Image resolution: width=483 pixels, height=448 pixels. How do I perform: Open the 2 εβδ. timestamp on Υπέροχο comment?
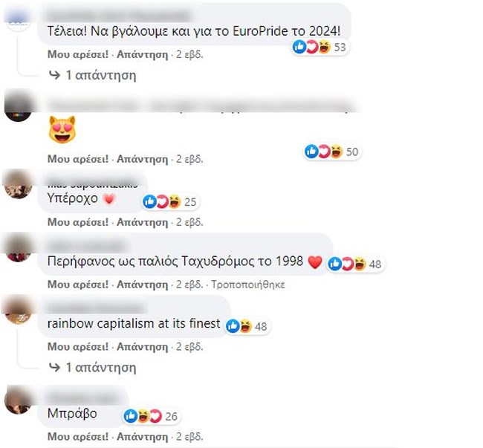189,222
